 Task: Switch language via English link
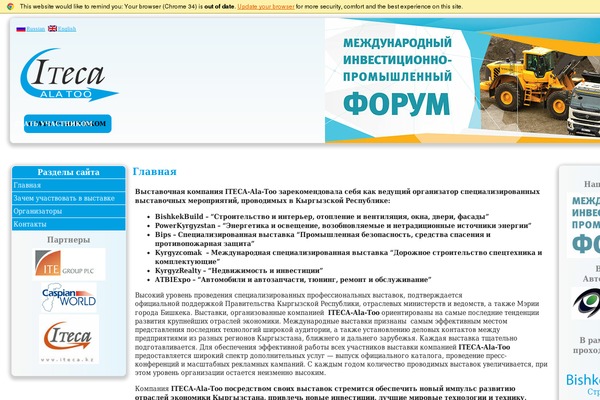(x=67, y=29)
